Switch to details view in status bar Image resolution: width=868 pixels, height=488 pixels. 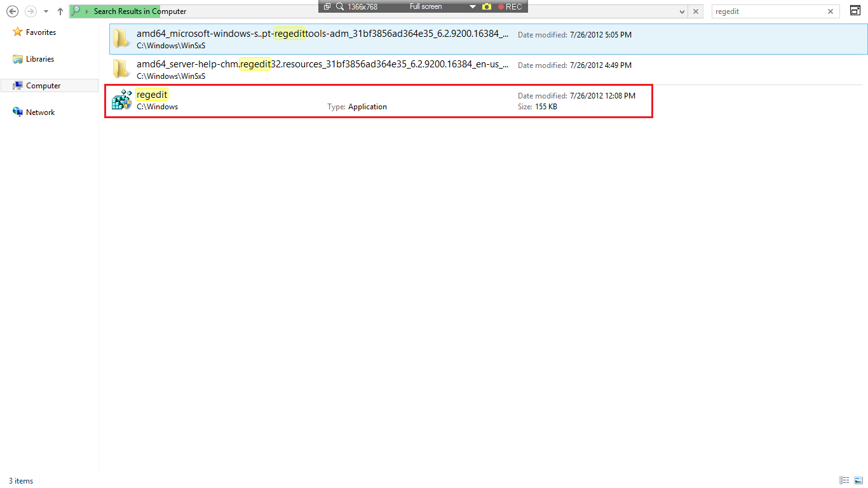pyautogui.click(x=844, y=480)
